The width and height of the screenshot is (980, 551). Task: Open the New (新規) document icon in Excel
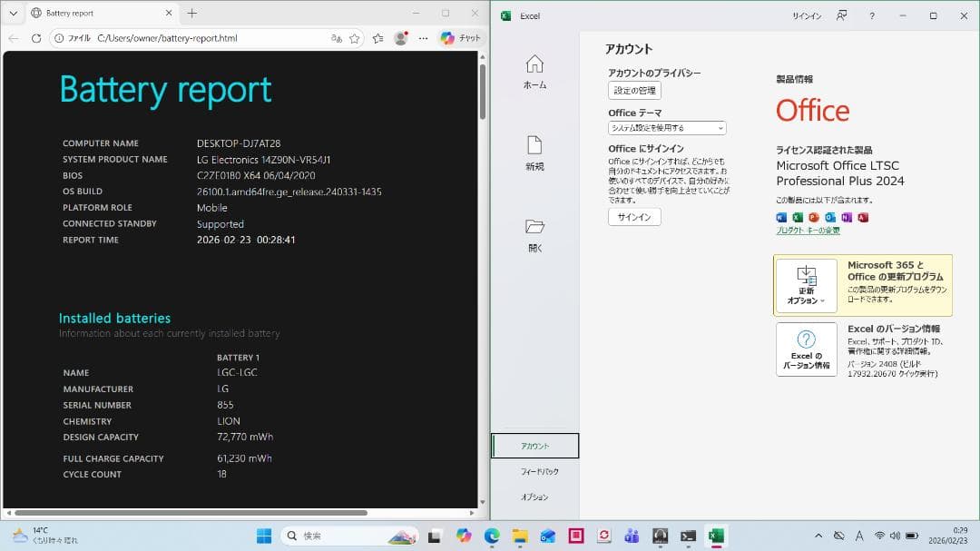tap(534, 153)
